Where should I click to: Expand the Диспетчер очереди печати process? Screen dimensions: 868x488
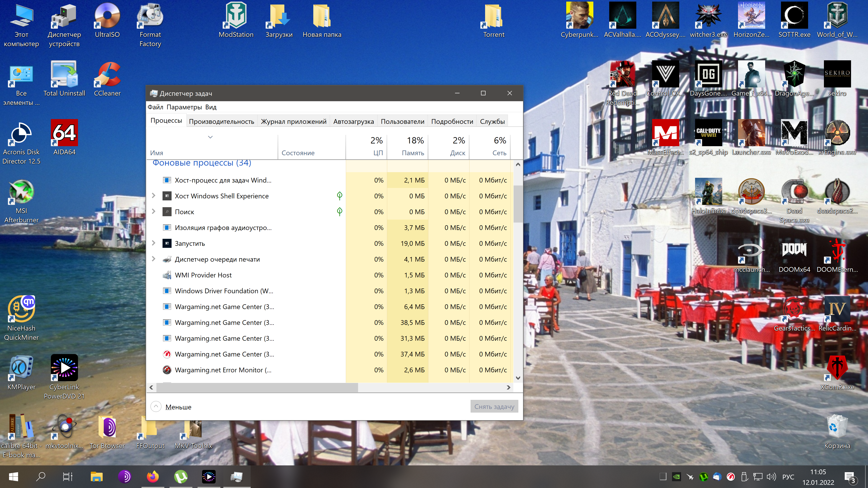tap(154, 259)
